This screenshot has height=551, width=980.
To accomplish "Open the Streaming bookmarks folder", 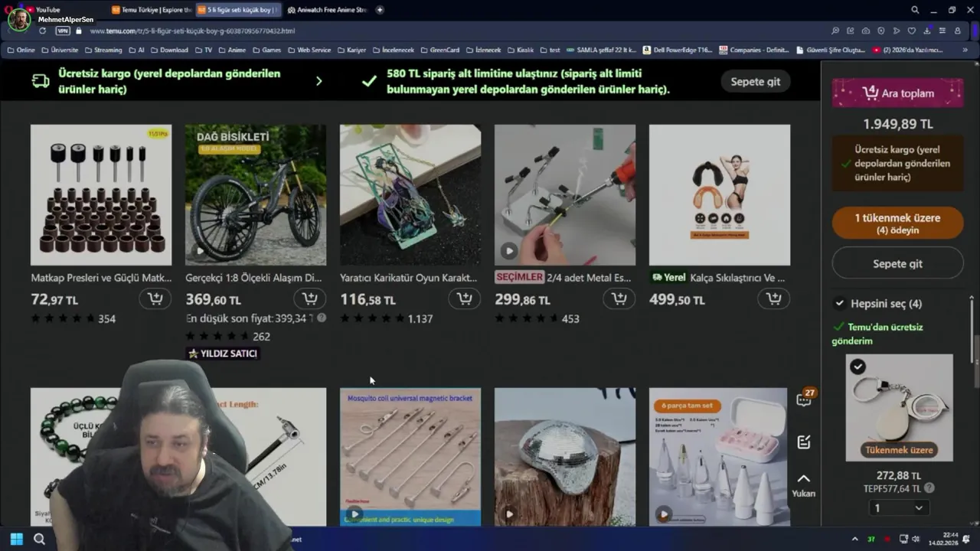I will coord(103,50).
